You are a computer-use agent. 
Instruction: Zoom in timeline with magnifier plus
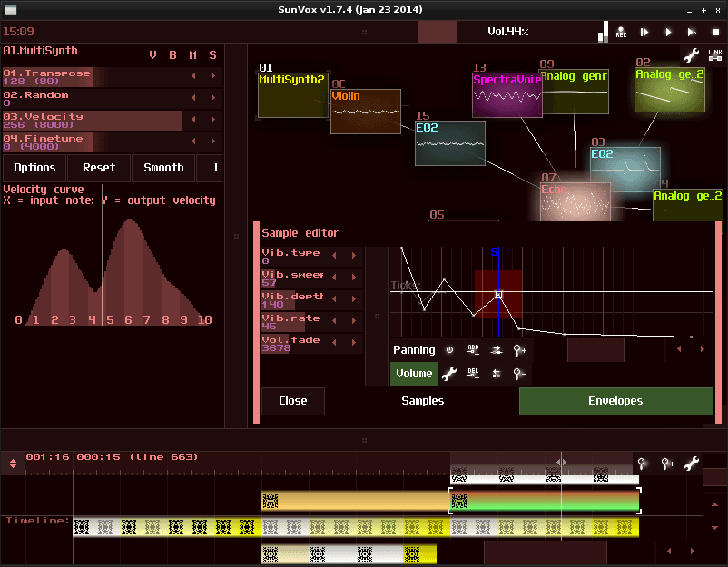[x=668, y=464]
